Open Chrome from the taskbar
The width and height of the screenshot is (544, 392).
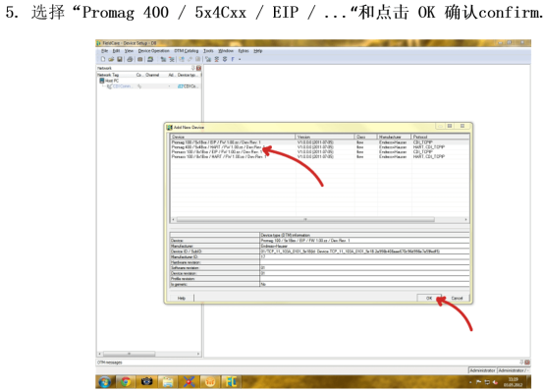pyautogui.click(x=126, y=381)
